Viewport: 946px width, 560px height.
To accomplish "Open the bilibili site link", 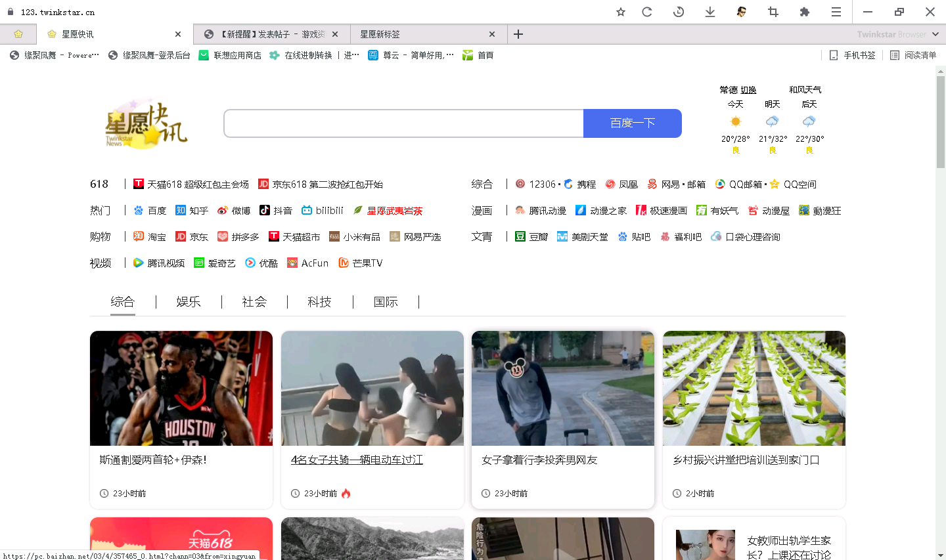I will coord(323,211).
